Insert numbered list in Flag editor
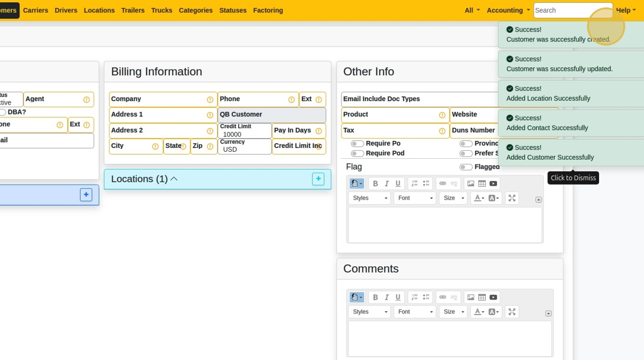Viewport: 644px width, 360px height. pos(415,184)
